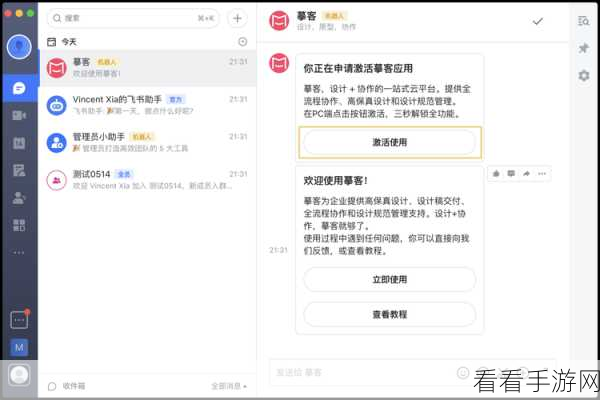
Task: Open chat settings gear icon
Action: 584,75
